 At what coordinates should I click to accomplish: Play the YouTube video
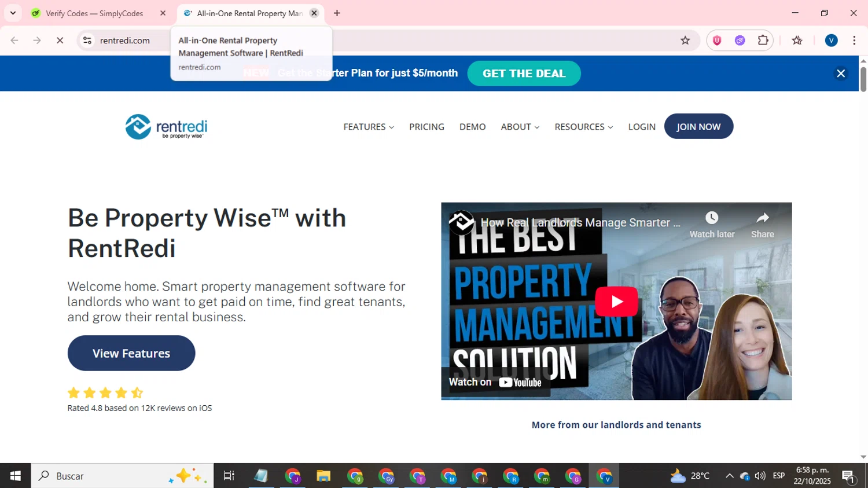(x=616, y=301)
